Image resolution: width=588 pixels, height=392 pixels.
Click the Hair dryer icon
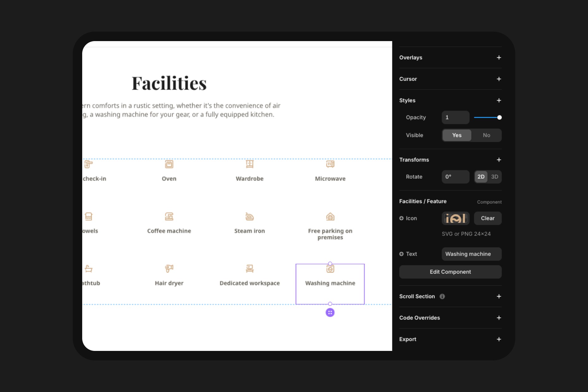(169, 269)
